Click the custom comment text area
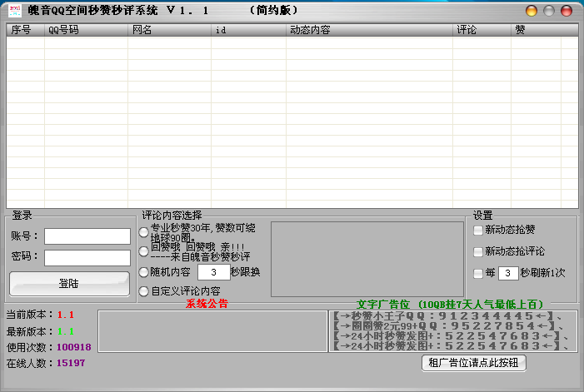This screenshot has width=584, height=392. pyautogui.click(x=367, y=261)
